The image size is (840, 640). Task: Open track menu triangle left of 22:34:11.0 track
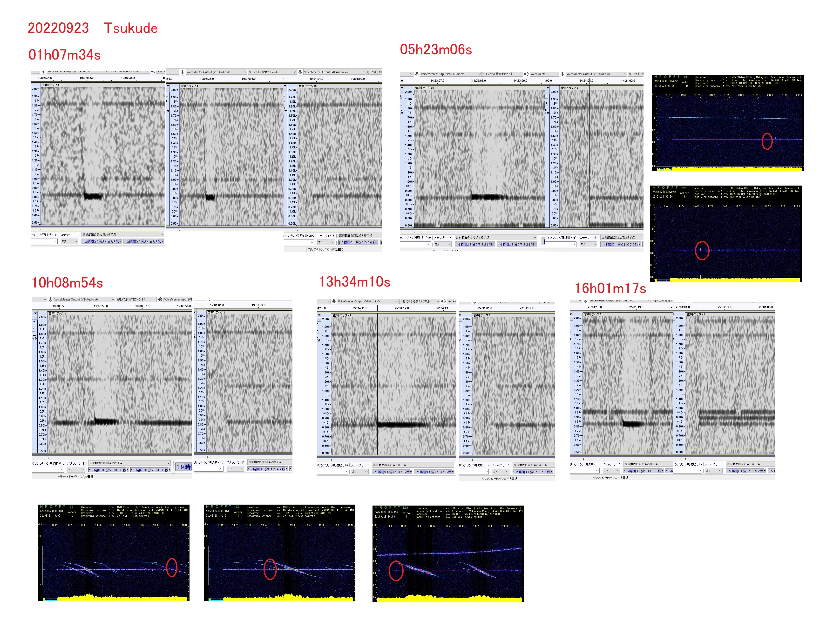coord(319,315)
